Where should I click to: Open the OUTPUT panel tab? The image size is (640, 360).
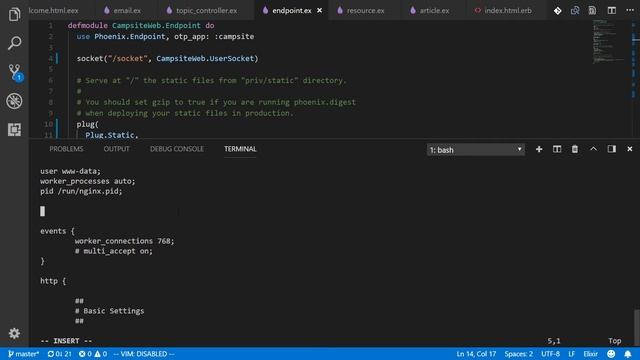pos(116,149)
